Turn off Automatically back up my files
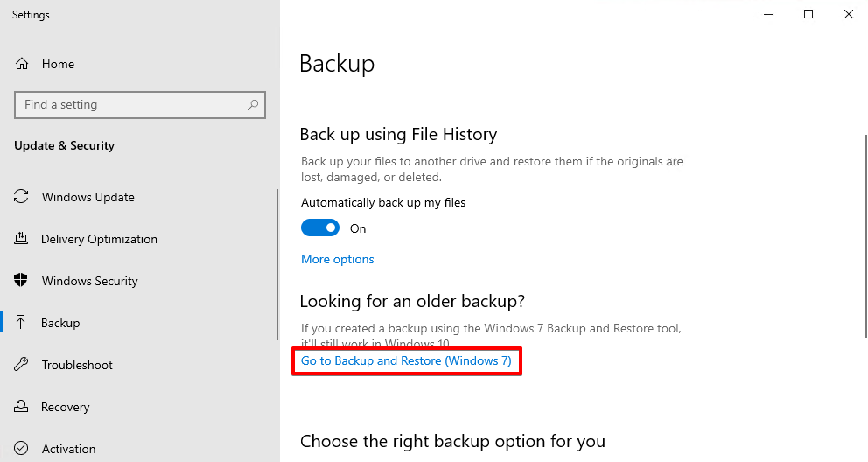Image resolution: width=868 pixels, height=462 pixels. [320, 228]
